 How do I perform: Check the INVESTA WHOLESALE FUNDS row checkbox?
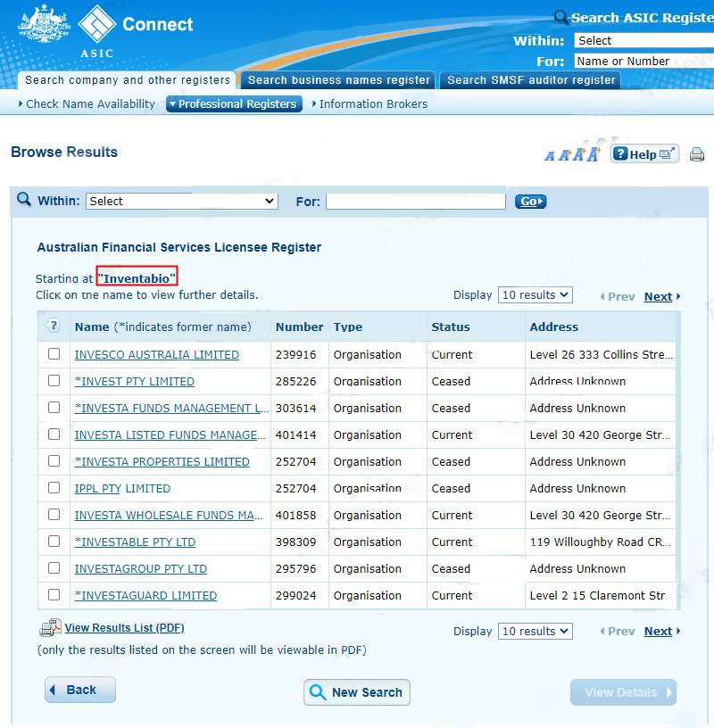click(x=54, y=515)
